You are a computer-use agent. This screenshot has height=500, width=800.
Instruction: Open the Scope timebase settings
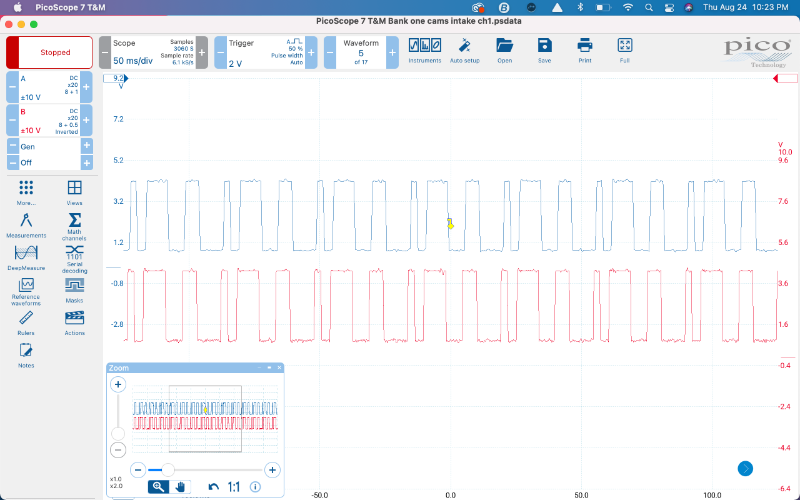click(153, 53)
